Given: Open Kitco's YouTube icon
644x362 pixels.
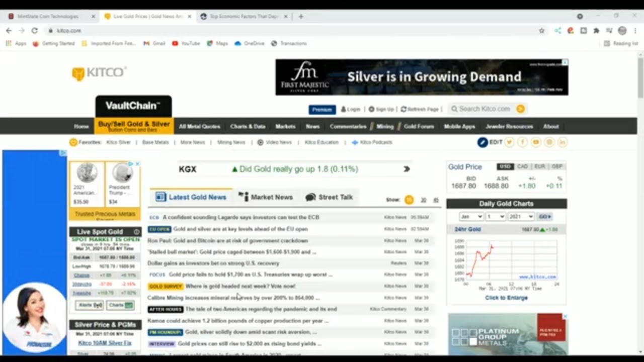Looking at the screenshot, I should tap(536, 142).
